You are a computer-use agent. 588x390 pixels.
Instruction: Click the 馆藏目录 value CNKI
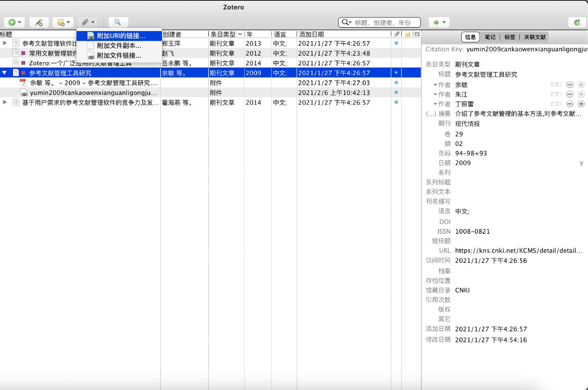(x=462, y=290)
